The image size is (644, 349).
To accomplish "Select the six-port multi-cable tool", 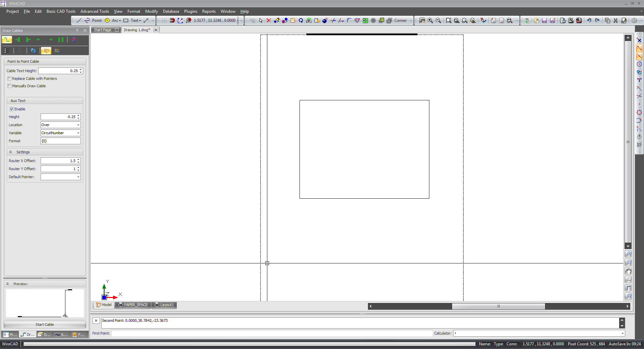I will 61,40.
